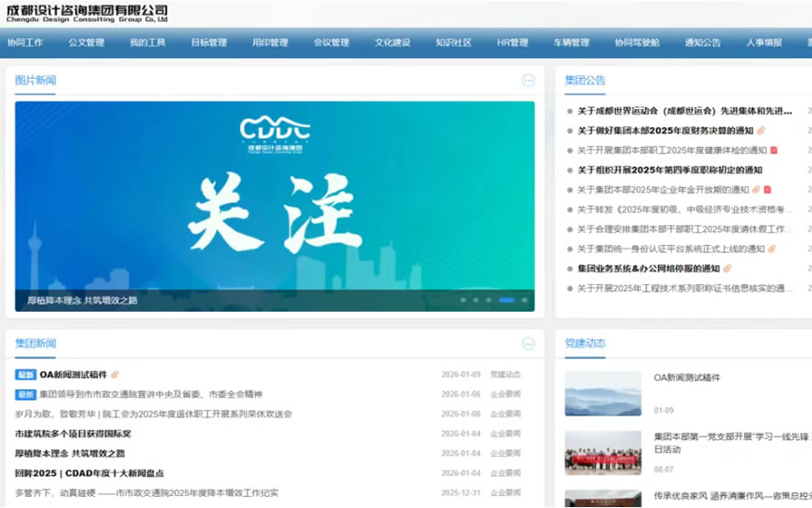This screenshot has height=508, width=812.
Task: Expand the 知识社区 navigation menu
Action: 453,43
